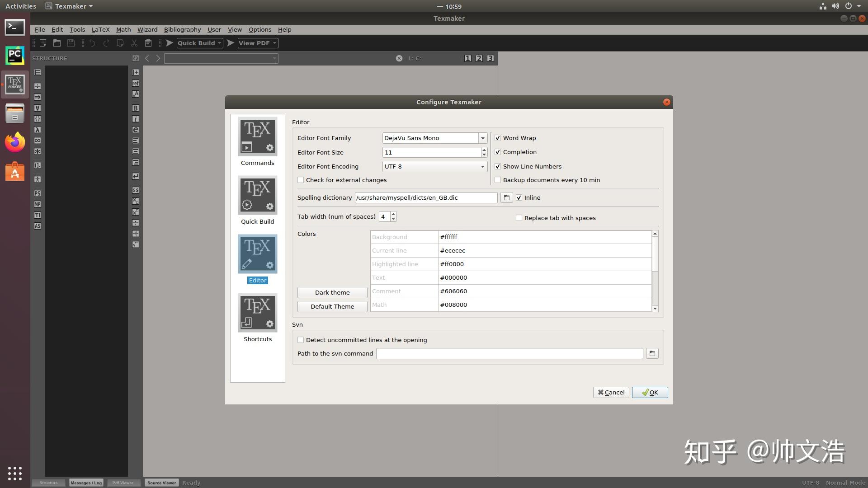This screenshot has width=868, height=488.
Task: Open the empty document selector dropdown
Action: (x=221, y=58)
